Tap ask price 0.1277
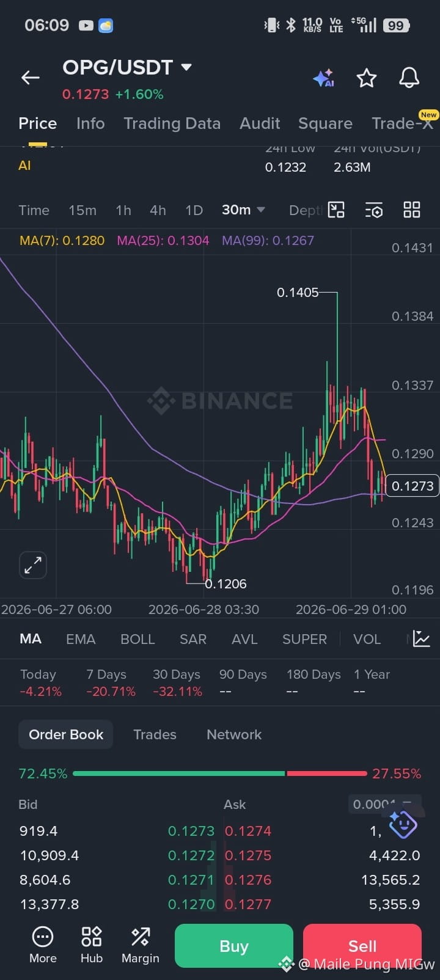The image size is (440, 980). [x=248, y=904]
